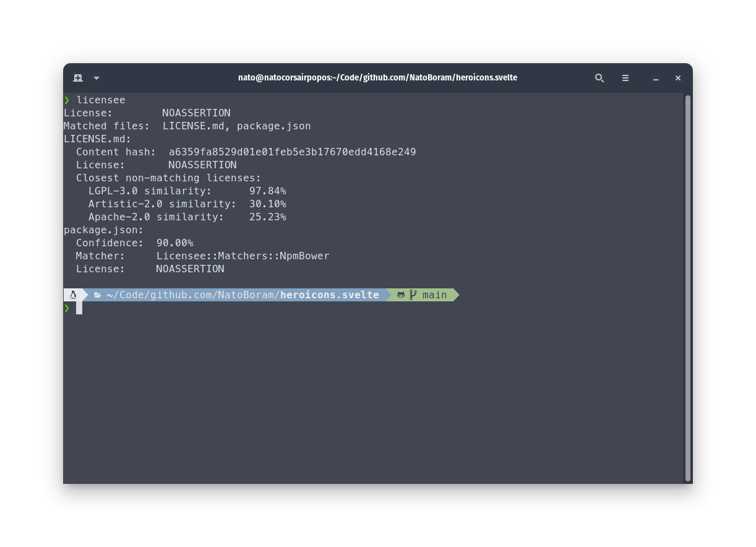Screen dimensions: 756x547
Task: Click the terminal cursor block at prompt
Action: point(79,308)
